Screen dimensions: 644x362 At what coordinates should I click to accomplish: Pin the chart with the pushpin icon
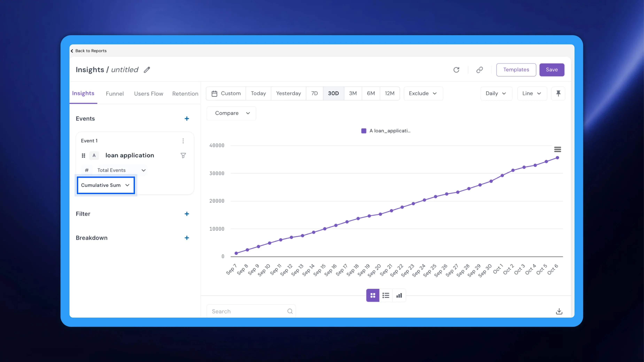point(558,93)
